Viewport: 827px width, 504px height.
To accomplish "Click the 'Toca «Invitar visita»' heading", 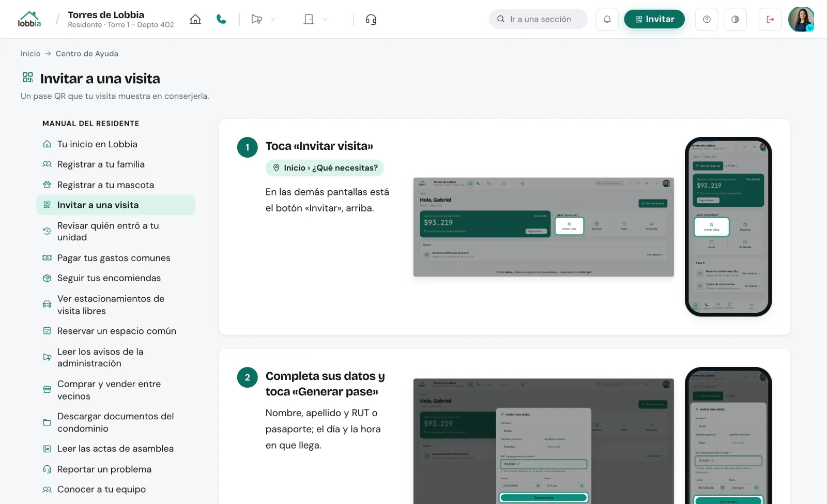I will coord(319,146).
